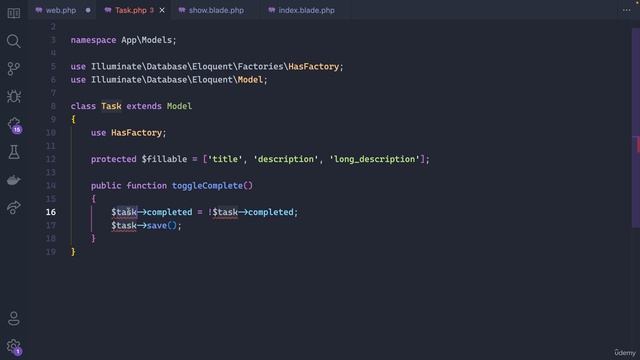Click Model after extends keyword

tap(179, 106)
